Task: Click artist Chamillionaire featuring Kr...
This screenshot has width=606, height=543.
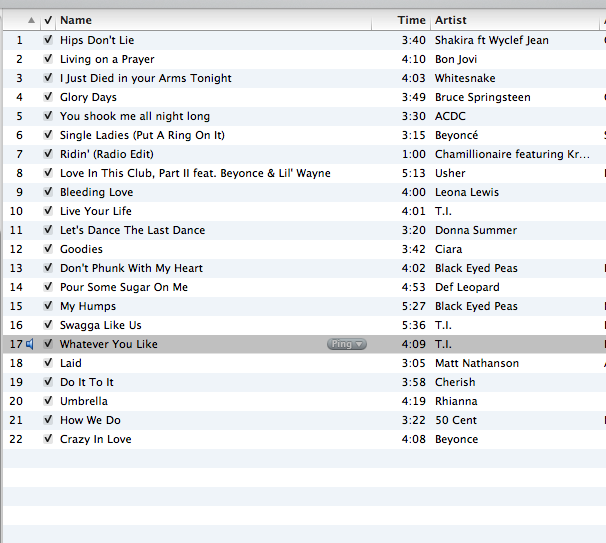Action: click(x=512, y=154)
